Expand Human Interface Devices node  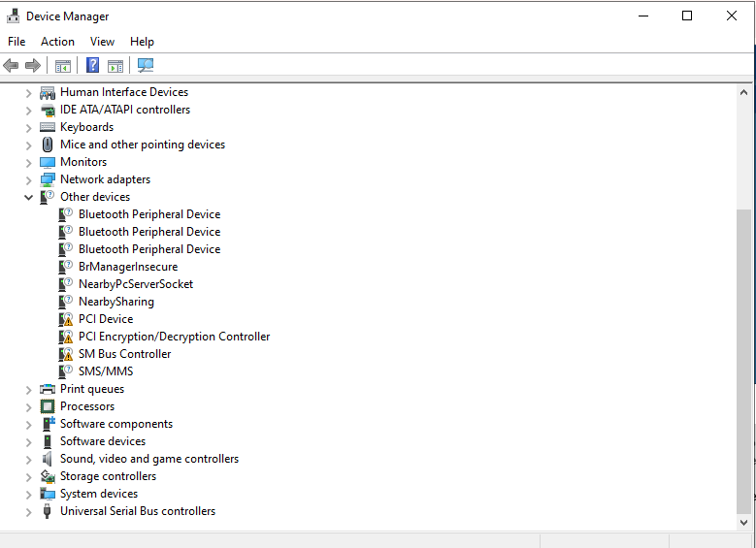pos(28,93)
